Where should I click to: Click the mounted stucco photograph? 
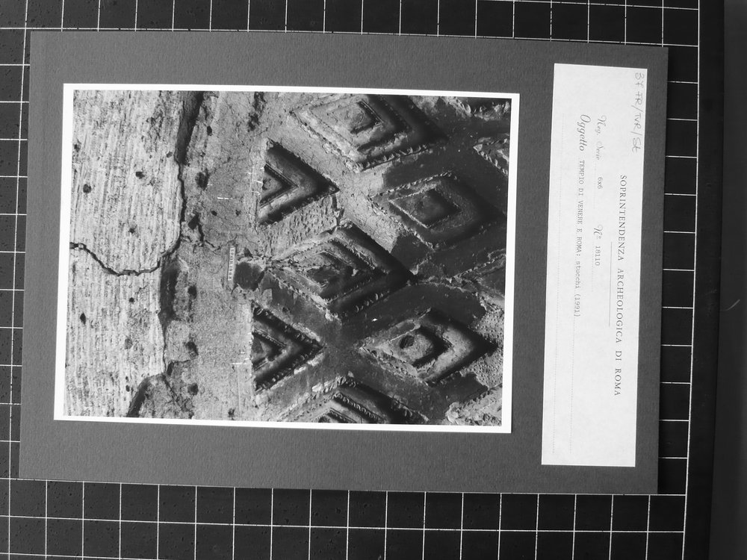tap(288, 258)
